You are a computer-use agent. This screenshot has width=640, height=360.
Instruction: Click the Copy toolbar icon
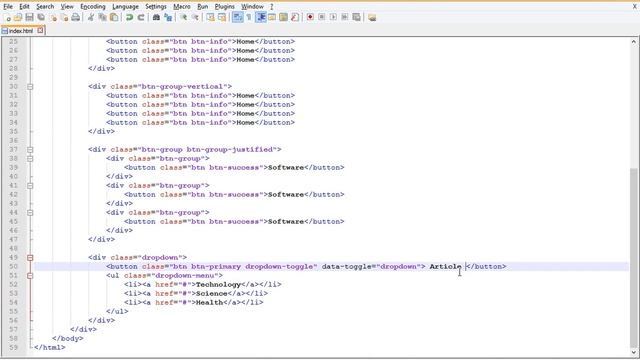pos(102,18)
